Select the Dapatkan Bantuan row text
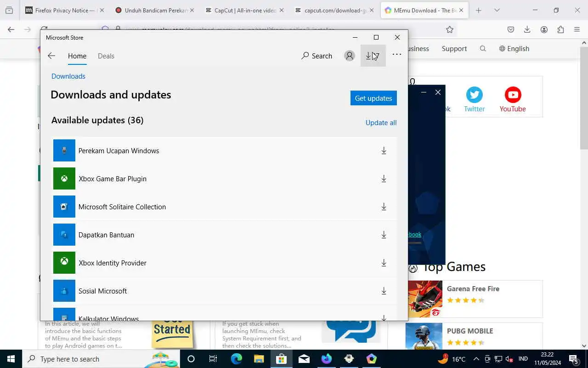This screenshot has width=588, height=368. pos(106,235)
